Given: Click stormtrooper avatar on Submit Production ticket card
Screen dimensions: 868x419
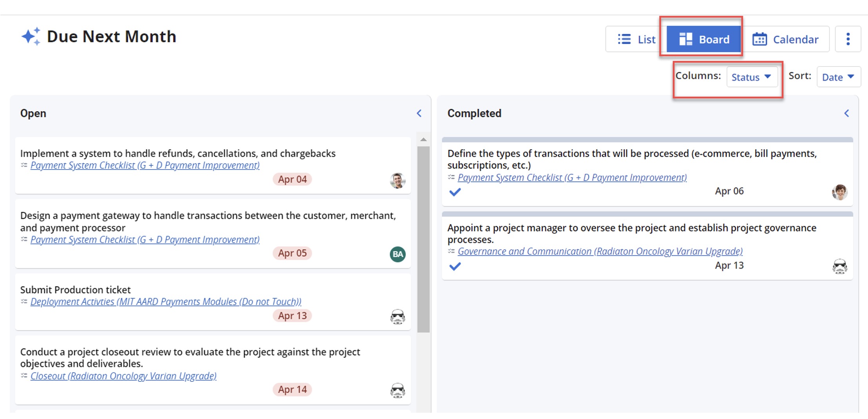Looking at the screenshot, I should 398,316.
